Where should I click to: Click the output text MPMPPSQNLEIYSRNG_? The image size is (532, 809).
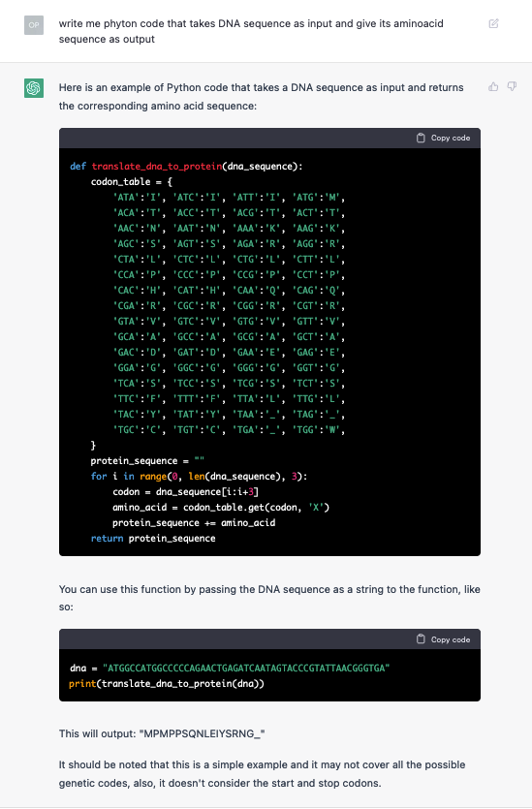(203, 733)
